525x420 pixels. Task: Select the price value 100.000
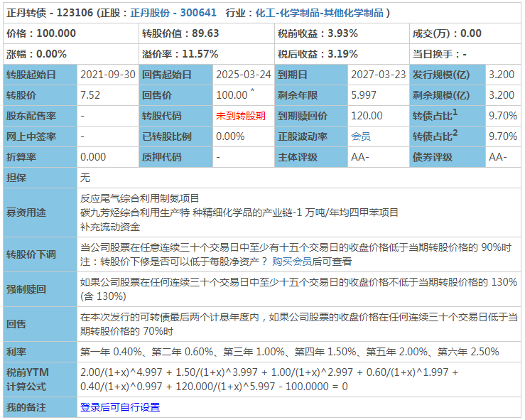[56, 33]
